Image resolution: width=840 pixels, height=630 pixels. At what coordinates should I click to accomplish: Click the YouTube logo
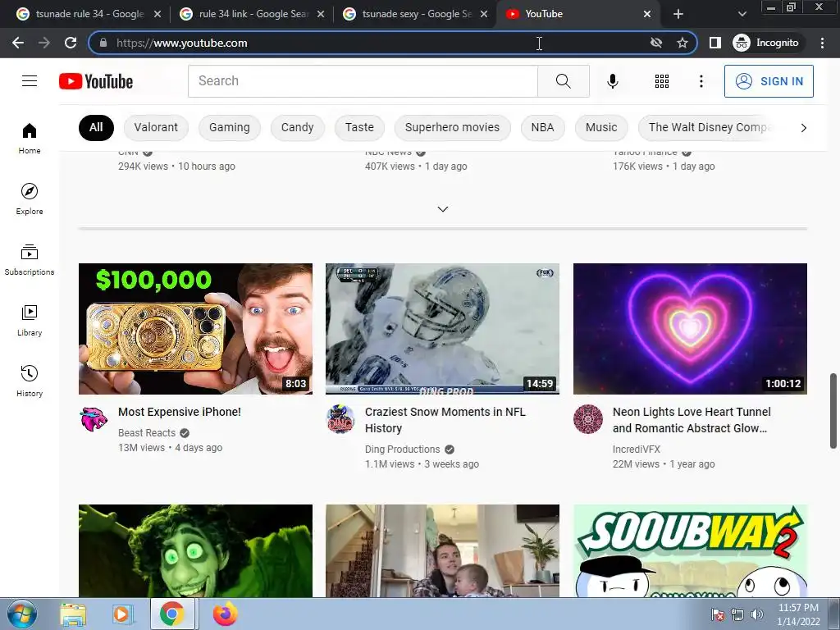[x=96, y=81]
